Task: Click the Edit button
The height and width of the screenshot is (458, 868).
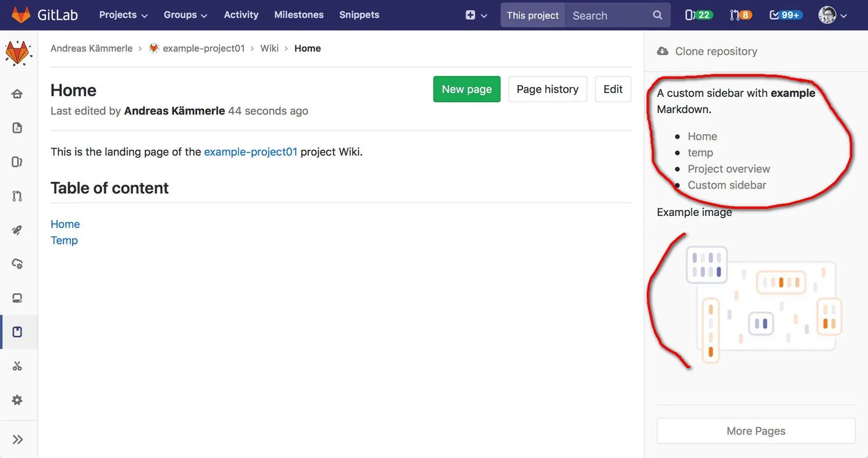Action: pyautogui.click(x=613, y=89)
